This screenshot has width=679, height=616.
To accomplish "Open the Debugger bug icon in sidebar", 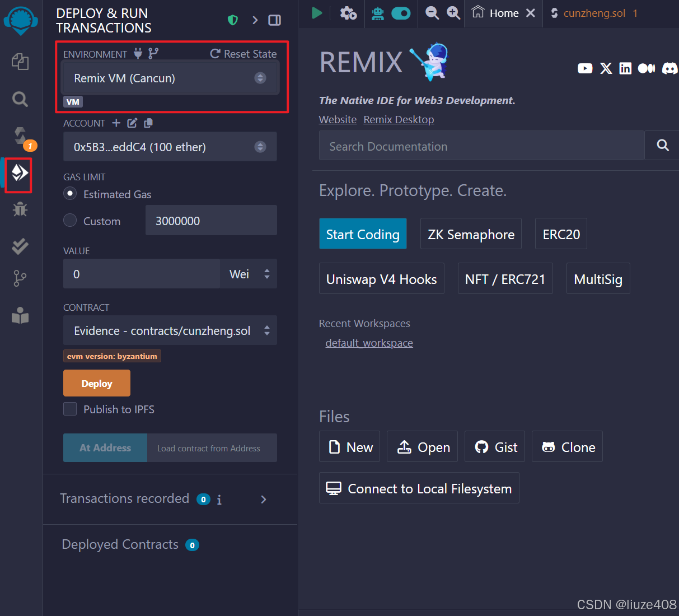I will click(x=20, y=209).
